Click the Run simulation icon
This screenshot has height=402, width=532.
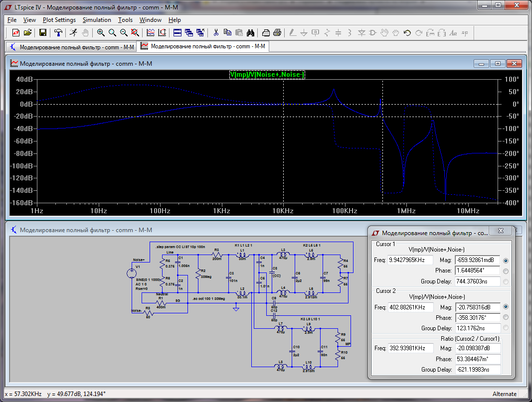[x=73, y=33]
